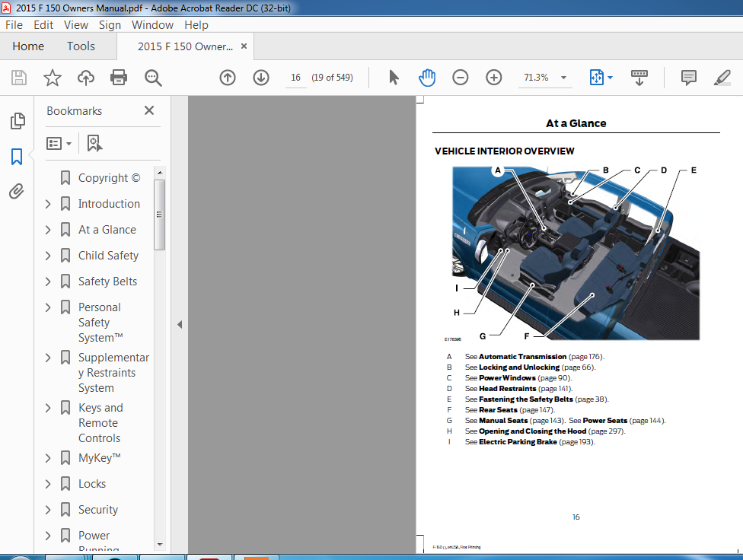Open the Sign menu
This screenshot has height=560, width=743.
coord(110,24)
